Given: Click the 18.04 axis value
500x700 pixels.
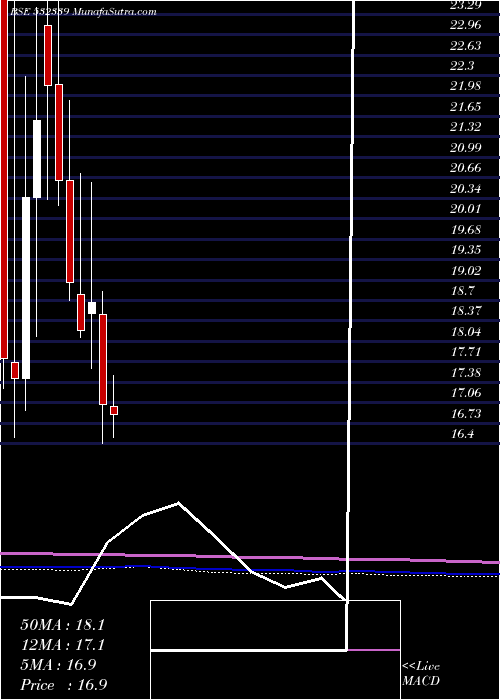Looking at the screenshot, I should [466, 332].
